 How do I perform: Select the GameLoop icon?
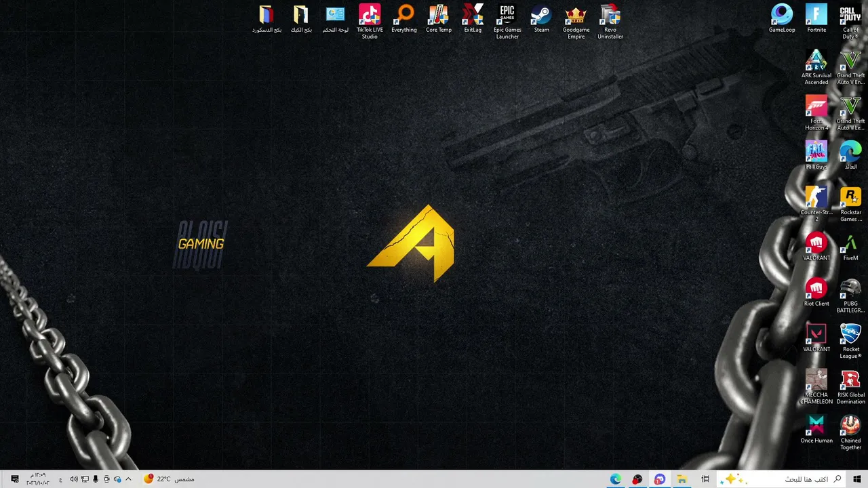tap(782, 19)
